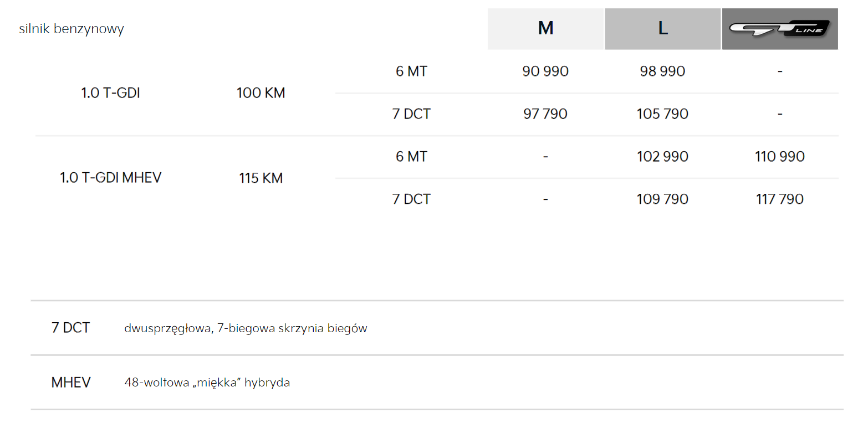
Task: Click the 102 990 MHEV price
Action: (662, 157)
